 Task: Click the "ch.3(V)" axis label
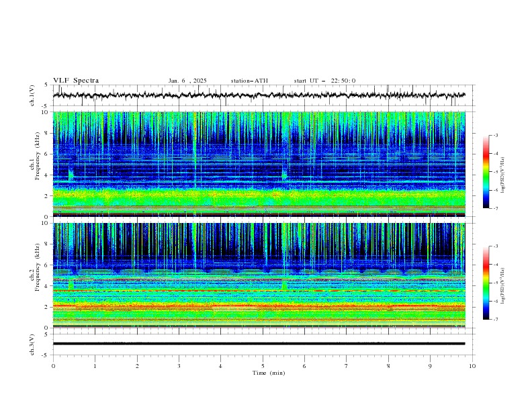(x=32, y=345)
